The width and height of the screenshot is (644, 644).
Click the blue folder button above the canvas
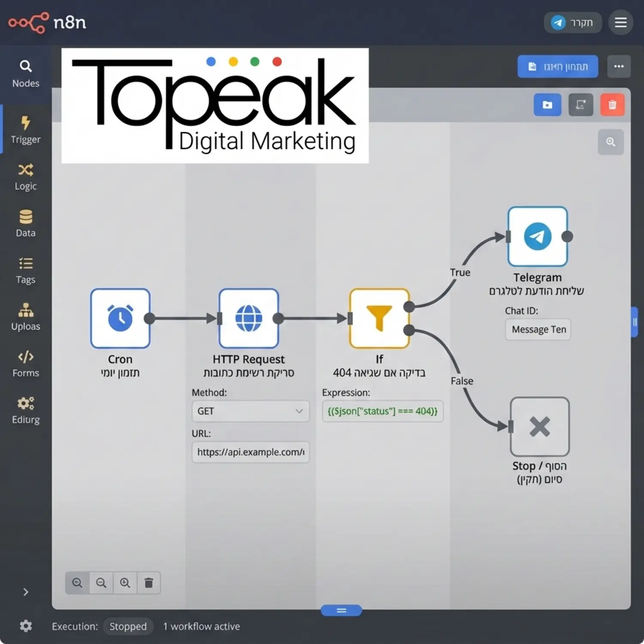tap(547, 105)
